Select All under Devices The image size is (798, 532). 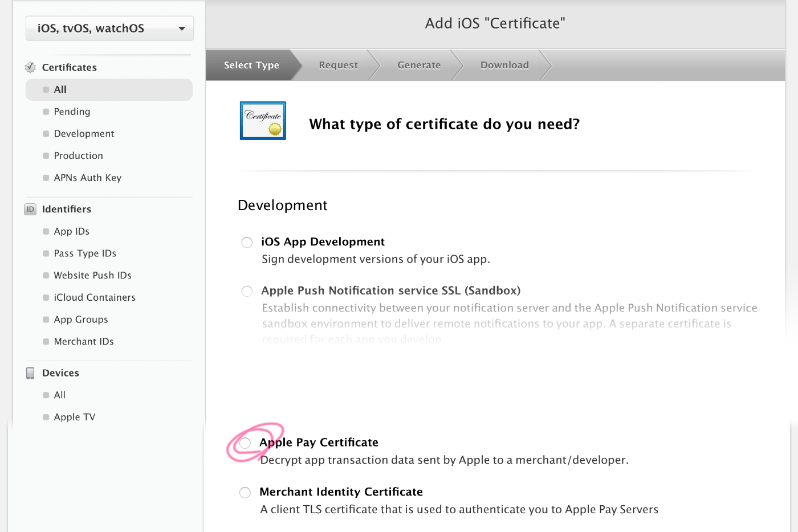pyautogui.click(x=59, y=395)
